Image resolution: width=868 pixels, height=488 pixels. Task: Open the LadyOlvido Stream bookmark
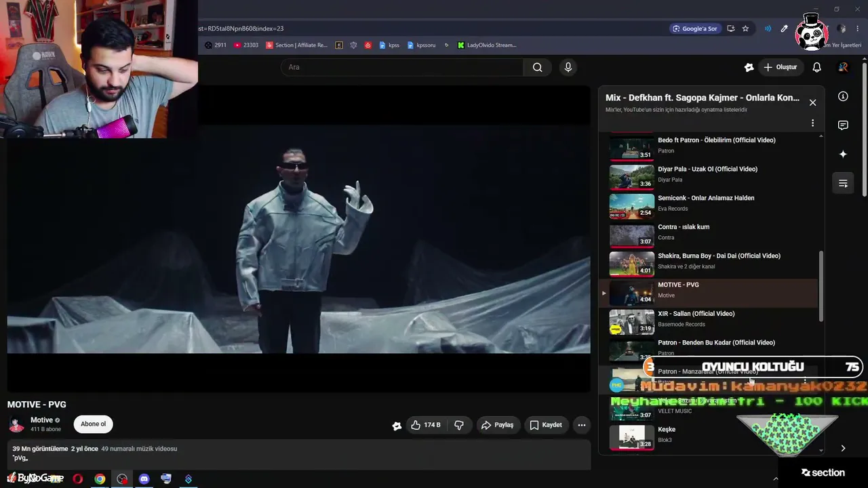[x=487, y=45]
